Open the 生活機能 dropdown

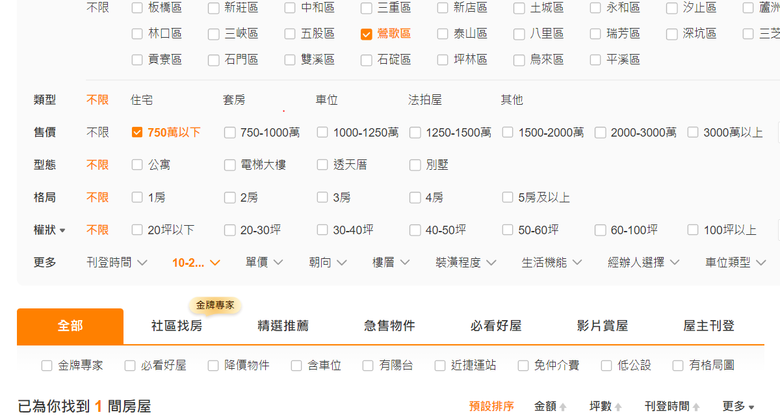(x=552, y=263)
